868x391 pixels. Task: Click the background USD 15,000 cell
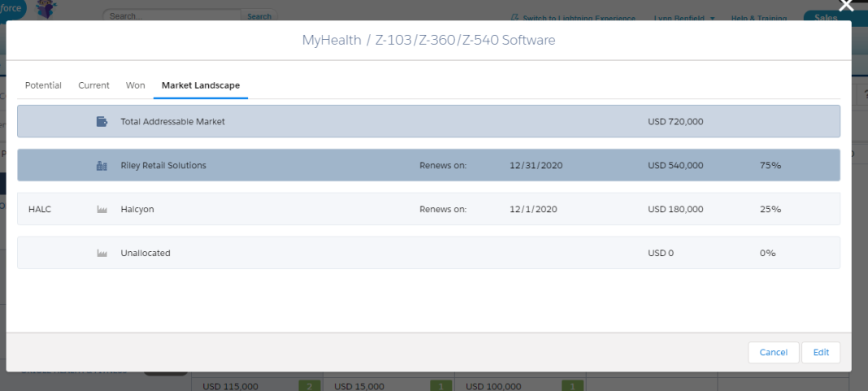(x=359, y=387)
